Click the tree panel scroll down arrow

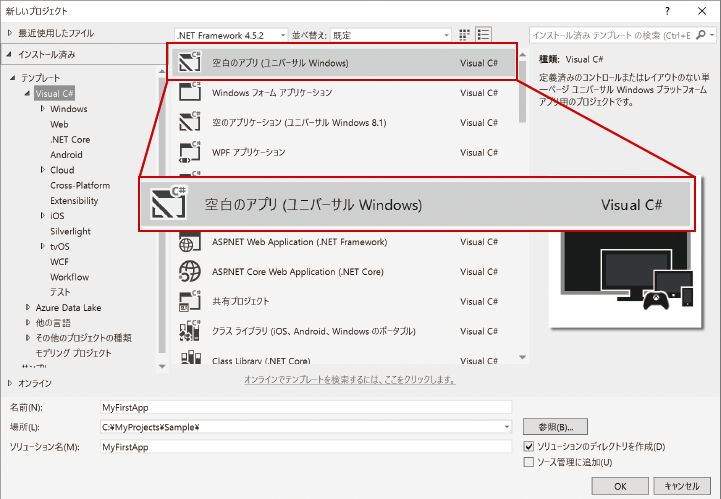[162, 367]
